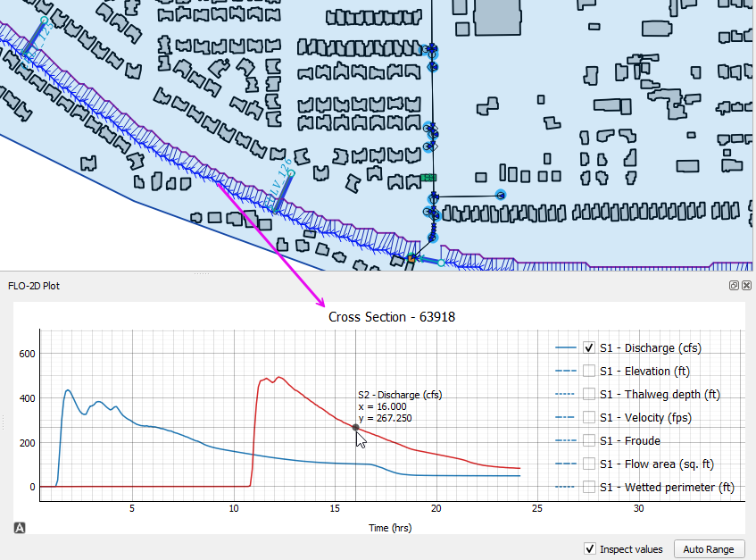
Task: Click the orange outfall node on channel
Action: tap(412, 258)
